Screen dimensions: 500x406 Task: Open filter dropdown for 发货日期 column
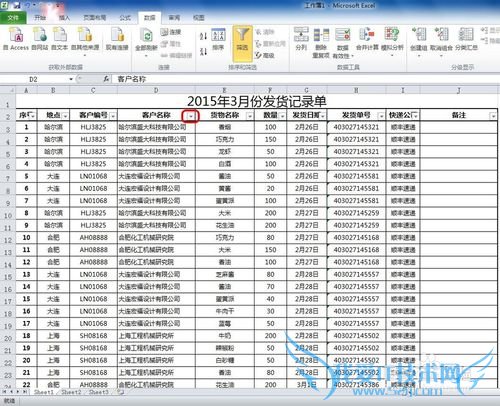tap(323, 116)
